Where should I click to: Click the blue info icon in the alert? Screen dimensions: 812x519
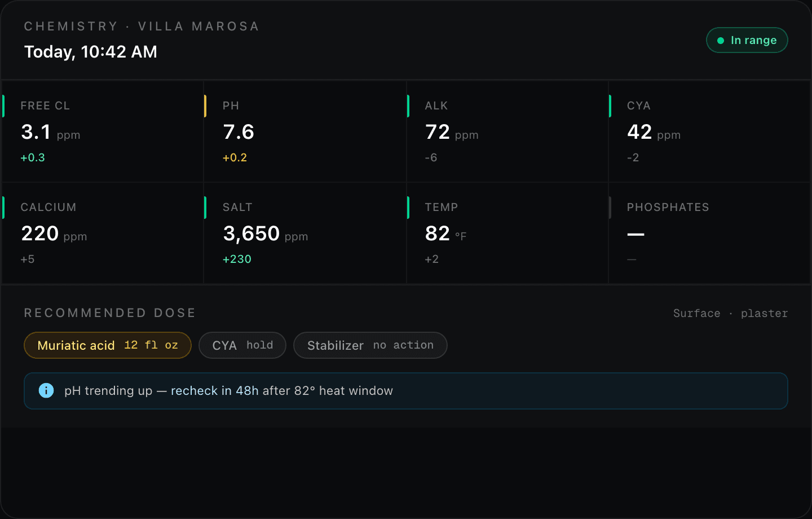(x=46, y=390)
